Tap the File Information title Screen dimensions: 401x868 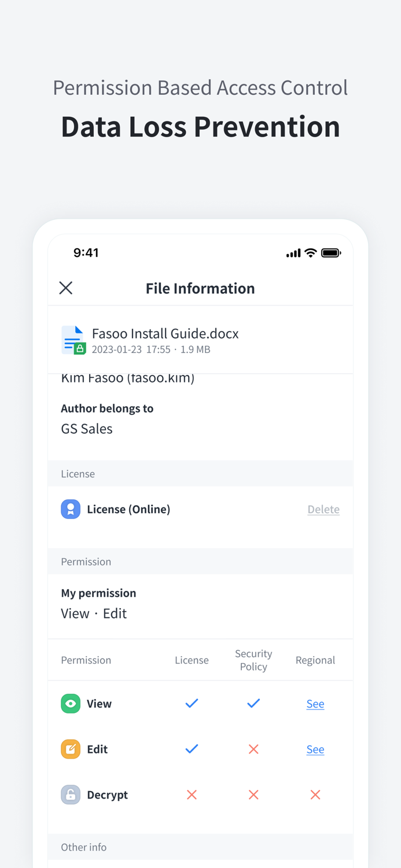200,288
